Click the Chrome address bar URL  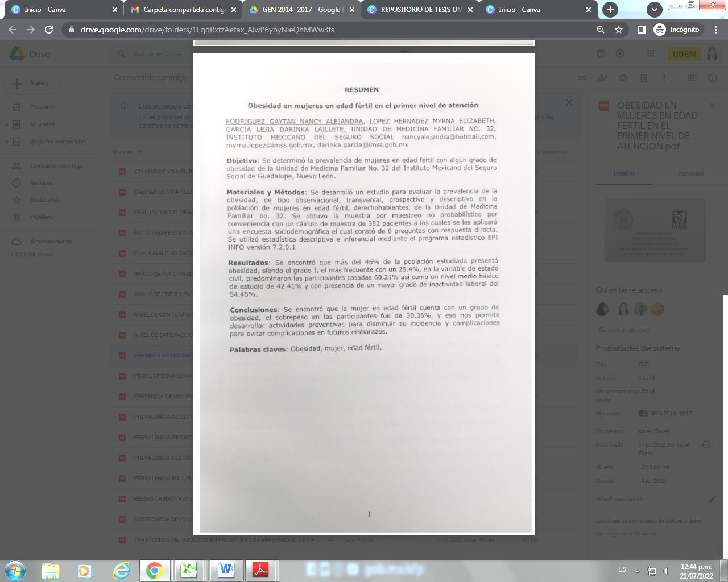tap(208, 30)
